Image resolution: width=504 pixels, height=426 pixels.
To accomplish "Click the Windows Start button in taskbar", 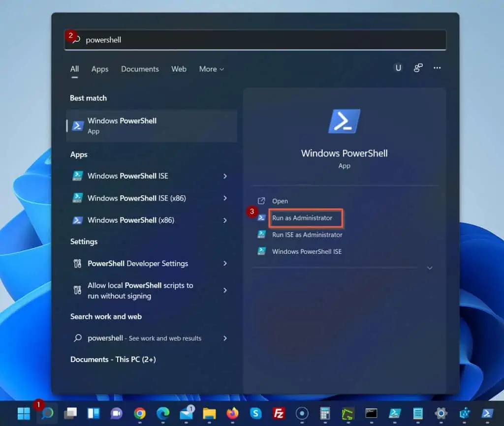I will pyautogui.click(x=24, y=413).
